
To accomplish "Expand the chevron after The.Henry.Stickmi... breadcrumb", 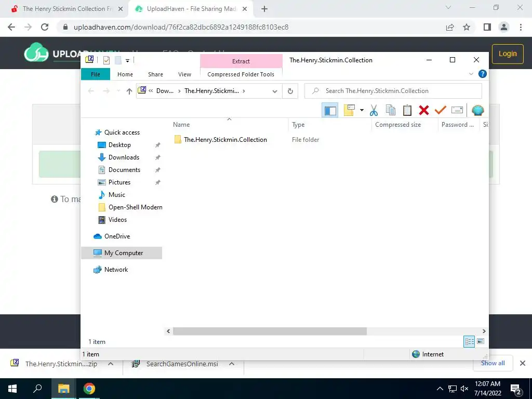I will coord(244,91).
